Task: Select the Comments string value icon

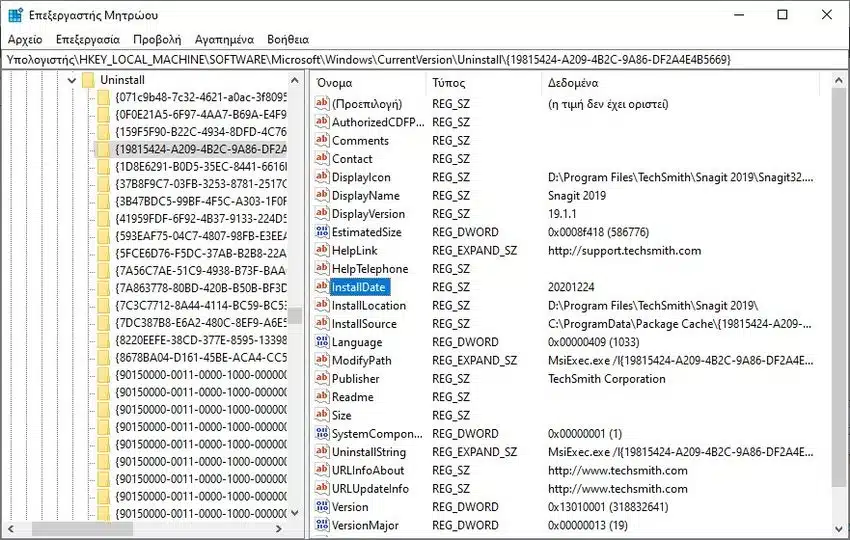Action: coord(322,140)
